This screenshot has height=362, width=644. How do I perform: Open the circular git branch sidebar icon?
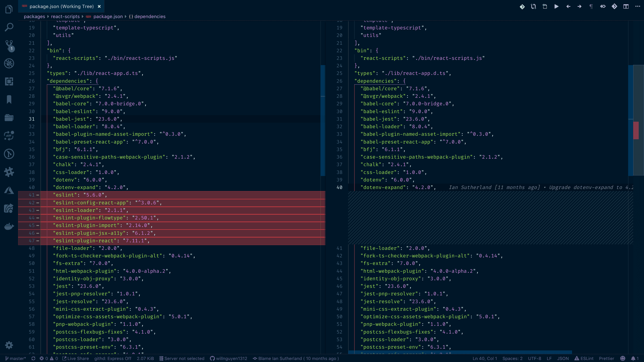pyautogui.click(x=9, y=154)
